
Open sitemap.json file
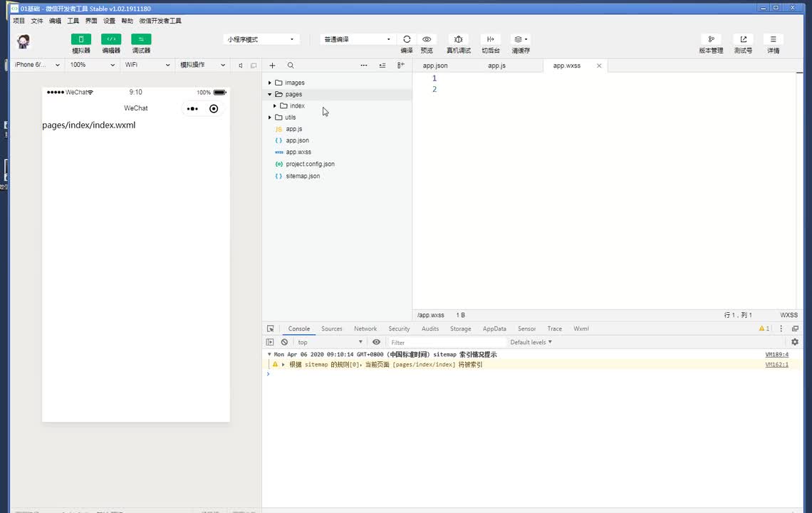click(303, 176)
